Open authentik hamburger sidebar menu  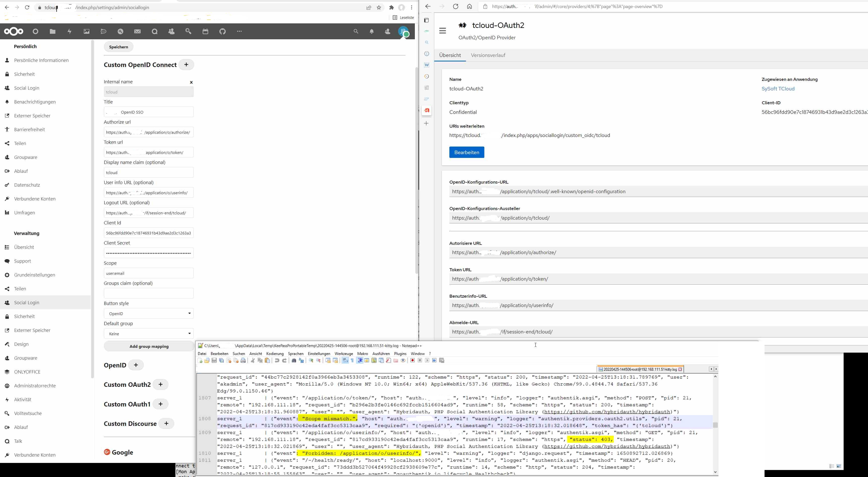(442, 31)
